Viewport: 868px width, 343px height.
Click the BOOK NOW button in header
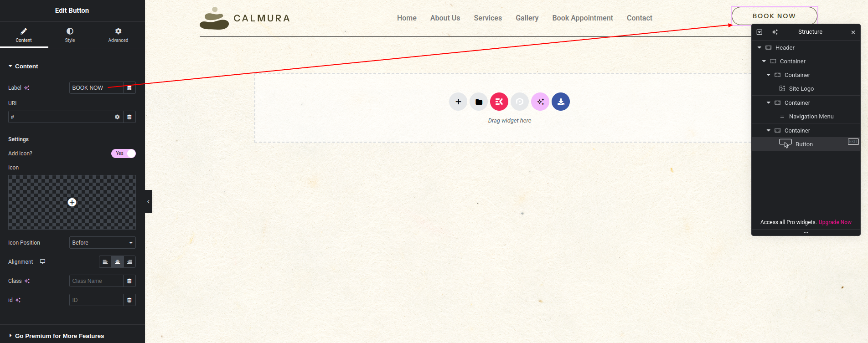pos(774,16)
